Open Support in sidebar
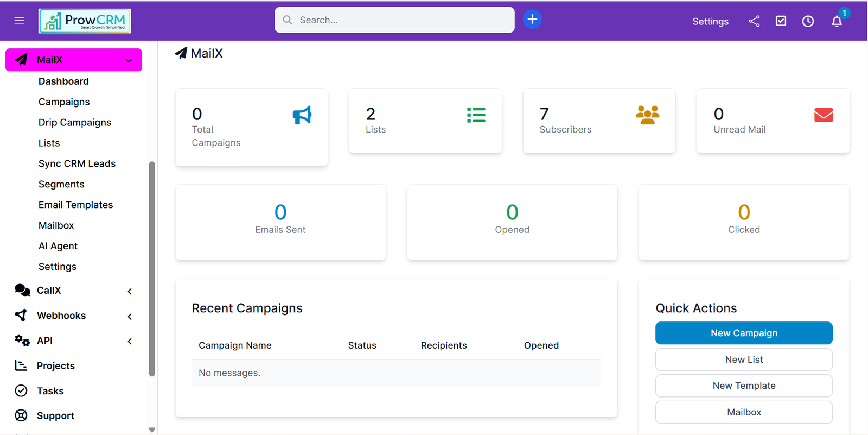This screenshot has width=868, height=435. pyautogui.click(x=55, y=415)
